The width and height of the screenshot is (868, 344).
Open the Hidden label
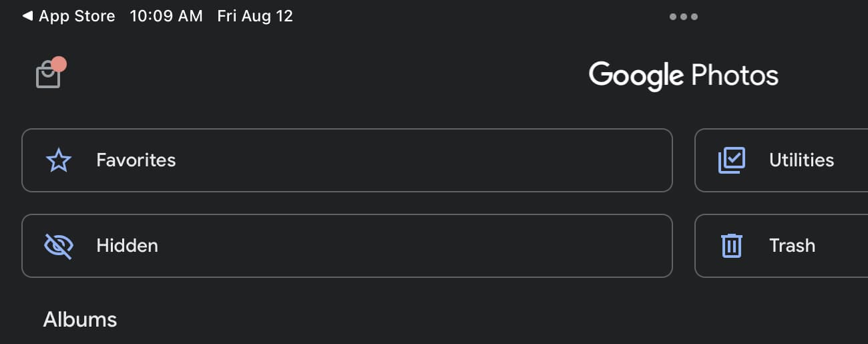click(127, 246)
